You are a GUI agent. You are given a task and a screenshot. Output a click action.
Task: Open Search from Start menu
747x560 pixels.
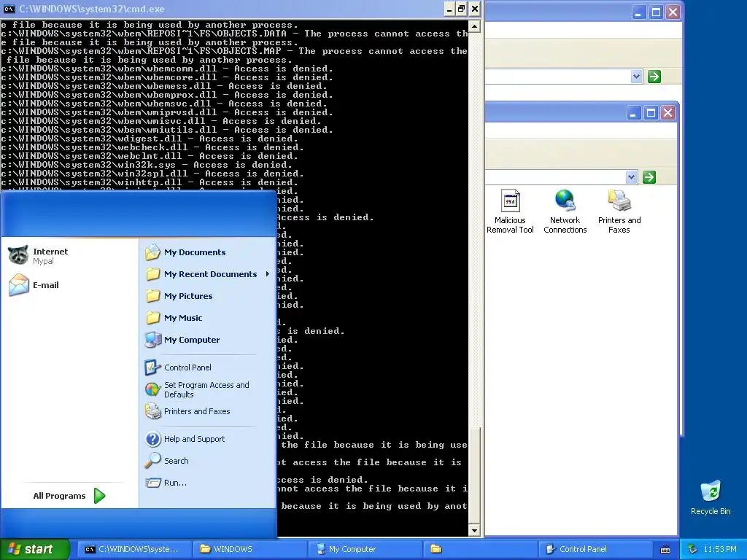tap(207, 461)
